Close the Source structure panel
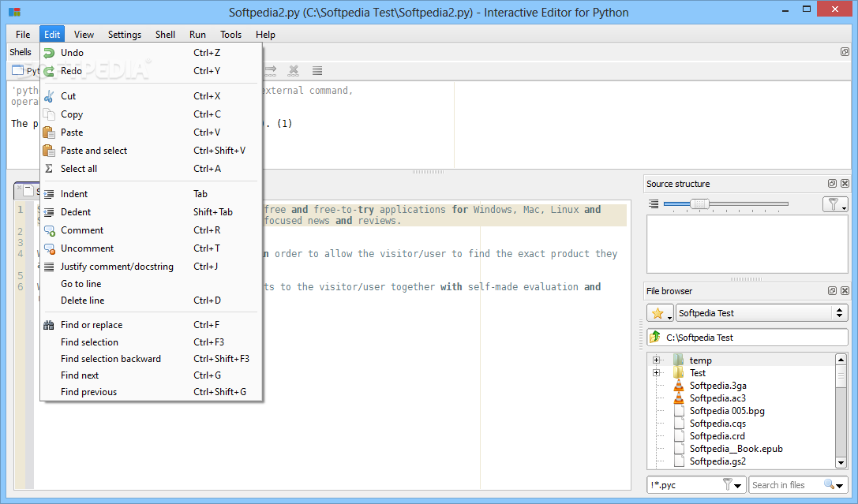The height and width of the screenshot is (504, 858). [x=845, y=184]
